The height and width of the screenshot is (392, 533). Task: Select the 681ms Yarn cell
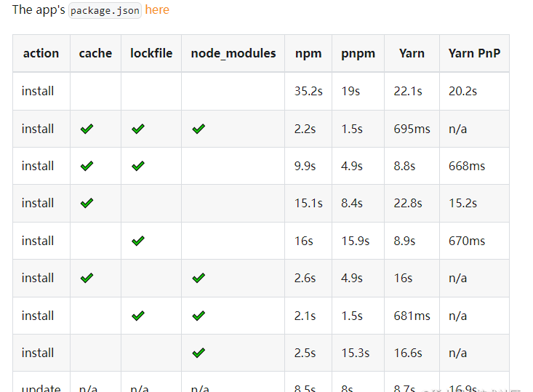(x=412, y=316)
